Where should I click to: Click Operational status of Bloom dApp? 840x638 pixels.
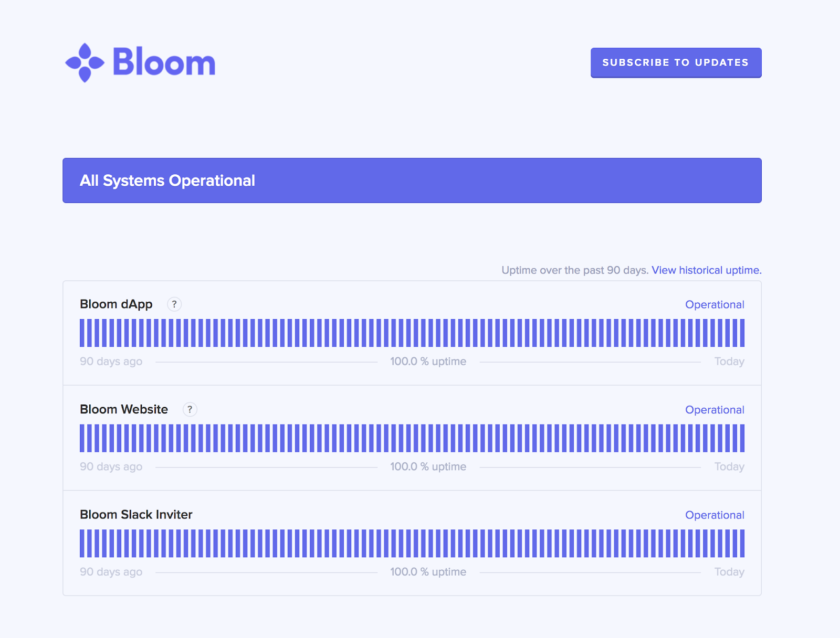(715, 304)
